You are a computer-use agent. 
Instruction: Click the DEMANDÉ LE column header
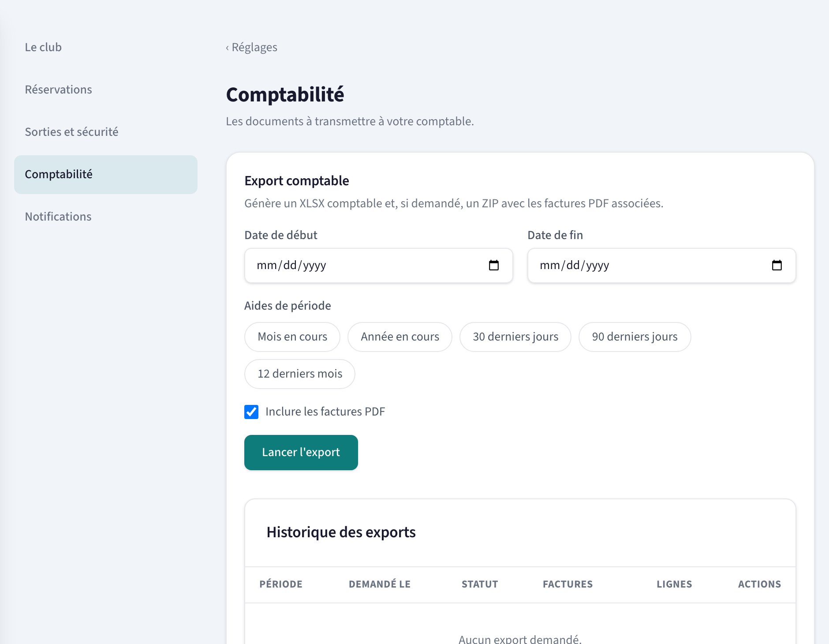[380, 584]
